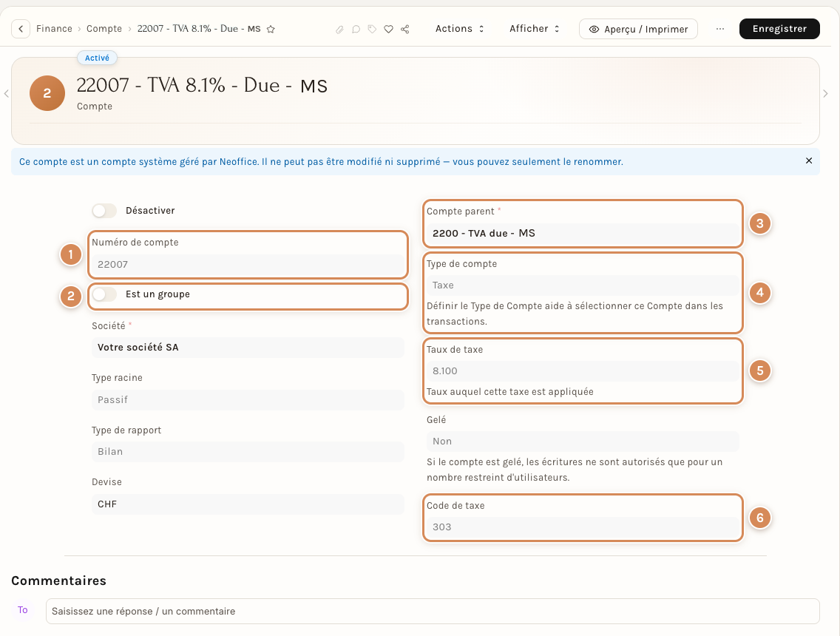Click the Devise field showing CHF
The image size is (840, 636).
[248, 504]
